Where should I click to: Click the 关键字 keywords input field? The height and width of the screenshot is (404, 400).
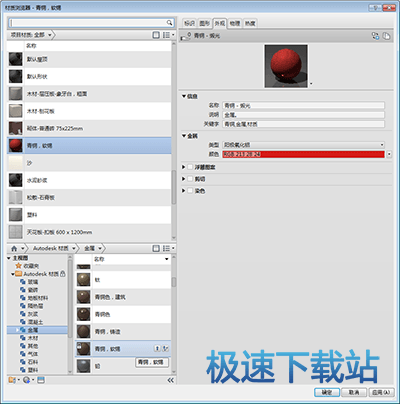coord(303,124)
